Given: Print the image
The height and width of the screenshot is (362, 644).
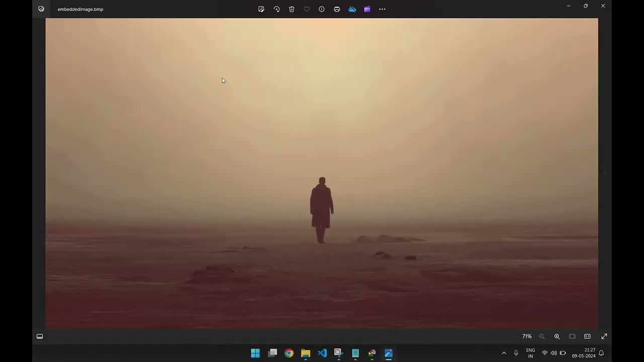Looking at the screenshot, I should point(337,9).
